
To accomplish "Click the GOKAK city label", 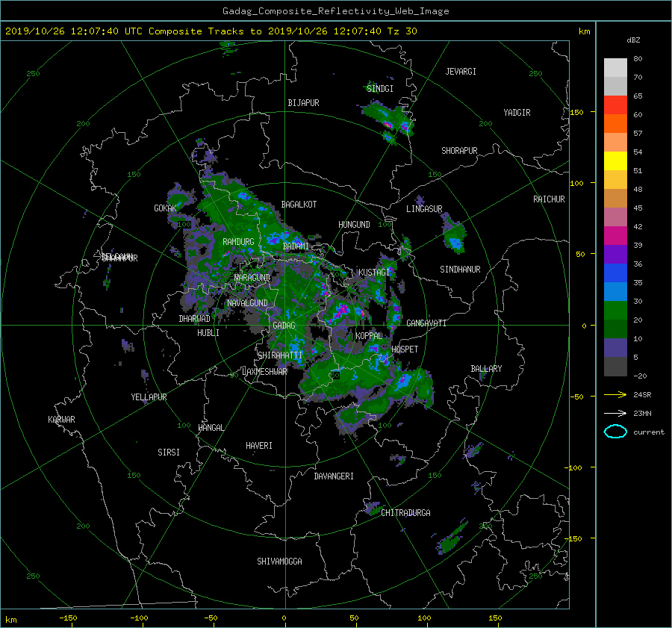I will (x=165, y=208).
